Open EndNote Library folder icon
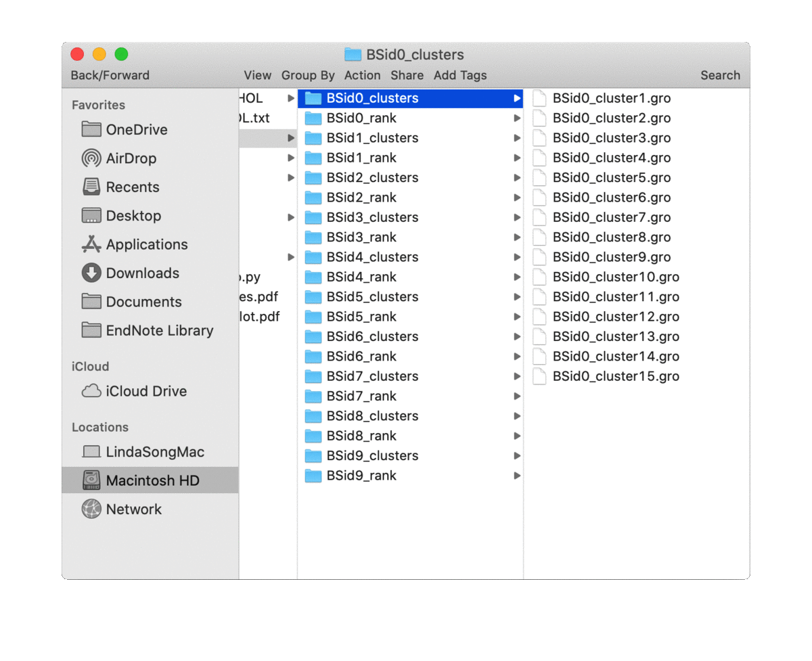This screenshot has height=661, width=812. click(91, 330)
